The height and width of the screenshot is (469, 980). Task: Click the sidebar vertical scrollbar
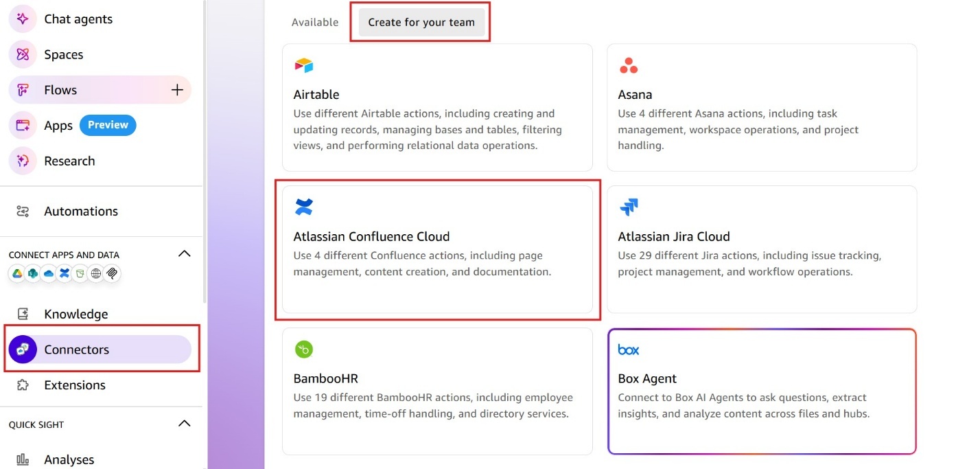pyautogui.click(x=205, y=151)
